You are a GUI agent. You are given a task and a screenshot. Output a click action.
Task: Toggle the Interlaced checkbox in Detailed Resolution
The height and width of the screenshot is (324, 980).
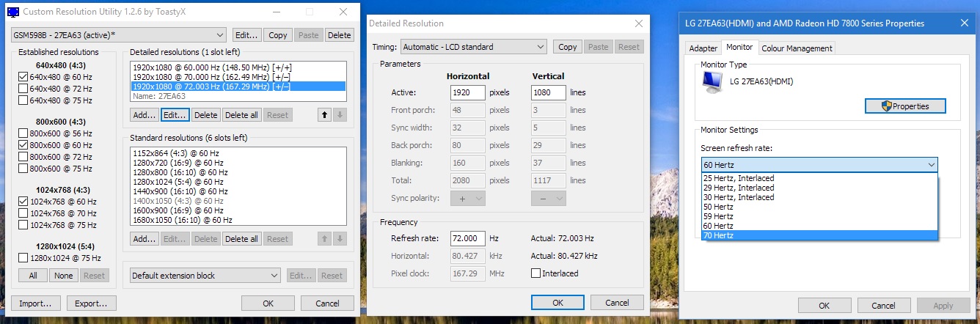535,273
